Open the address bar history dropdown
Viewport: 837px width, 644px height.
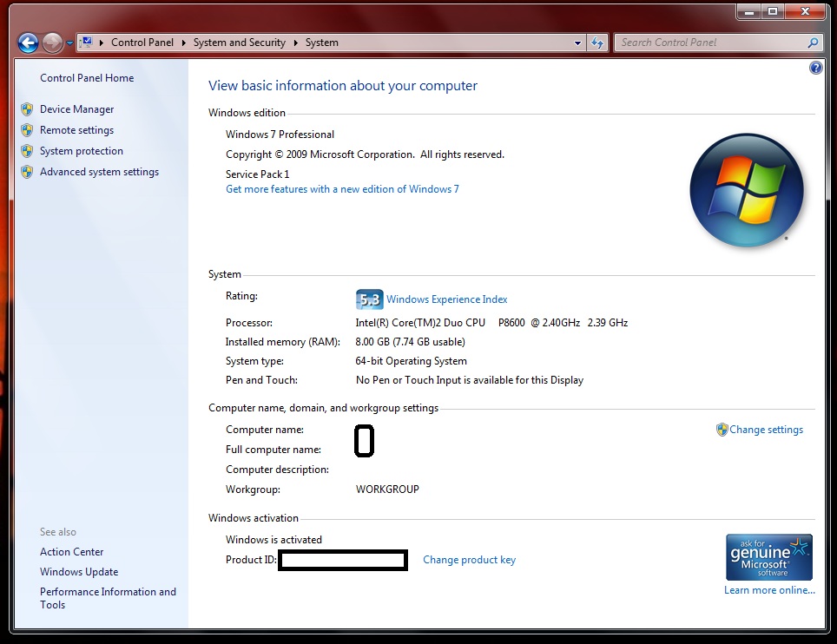tap(577, 43)
